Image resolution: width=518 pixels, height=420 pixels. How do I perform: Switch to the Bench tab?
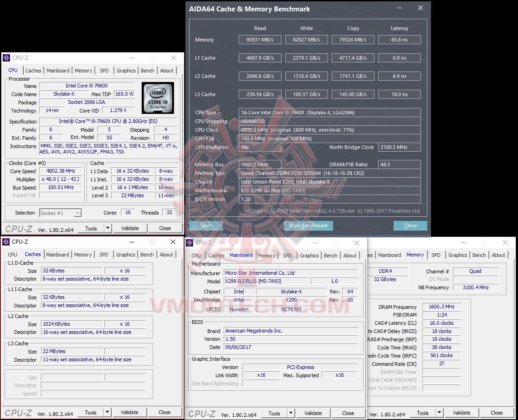click(147, 70)
